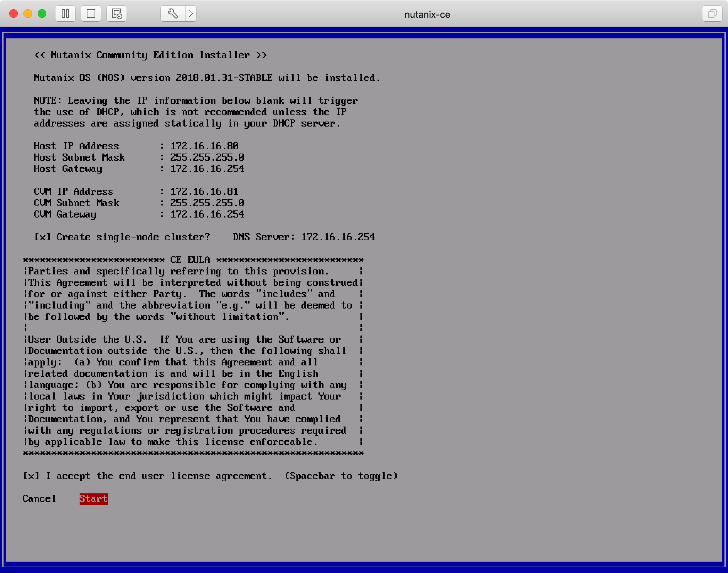
Task: Select the Cancel button
Action: point(39,499)
